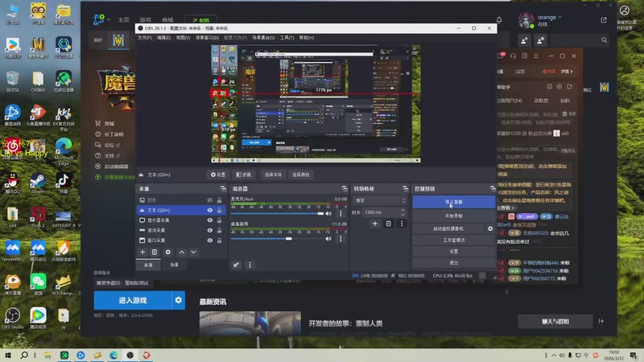Expand the orange account status dropdown
The height and width of the screenshot is (362, 644).
tap(559, 17)
